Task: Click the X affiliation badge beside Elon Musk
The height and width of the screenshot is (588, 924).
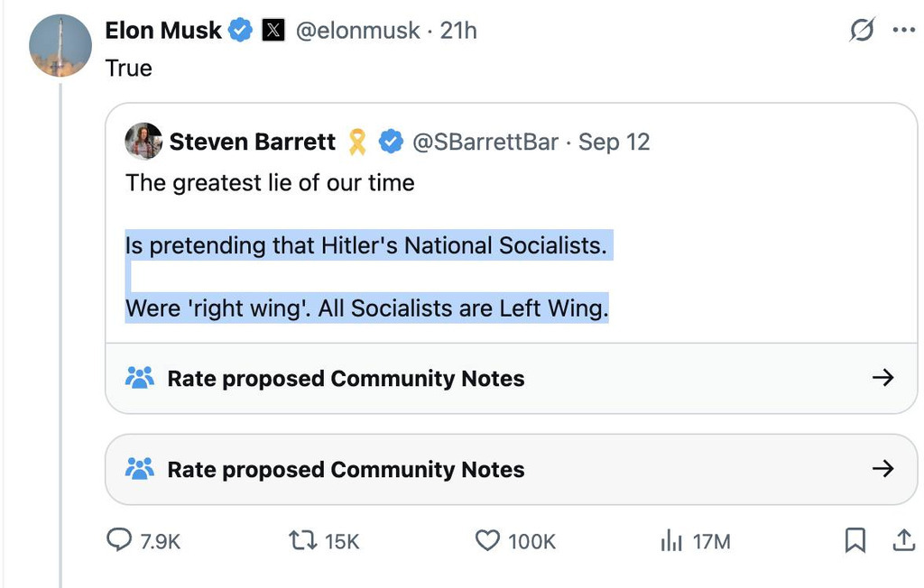Action: tap(273, 31)
